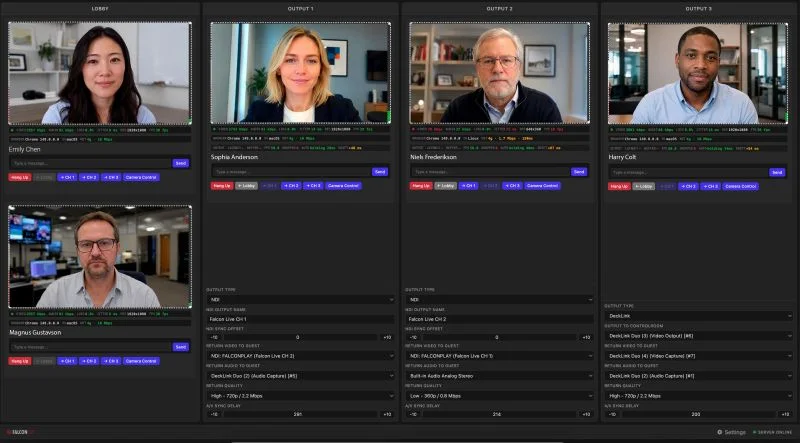Move Sophia Anderson to CH 3
Screen dimensions: 800x443
pos(313,186)
